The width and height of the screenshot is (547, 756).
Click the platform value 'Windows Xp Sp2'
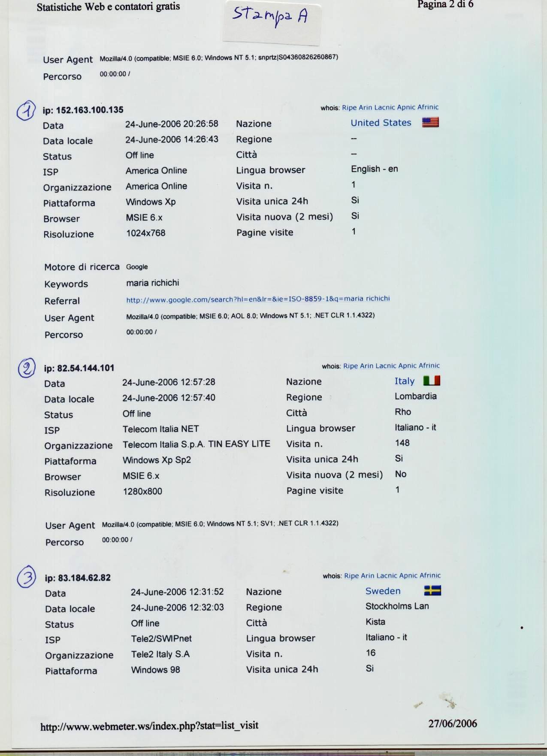click(157, 460)
